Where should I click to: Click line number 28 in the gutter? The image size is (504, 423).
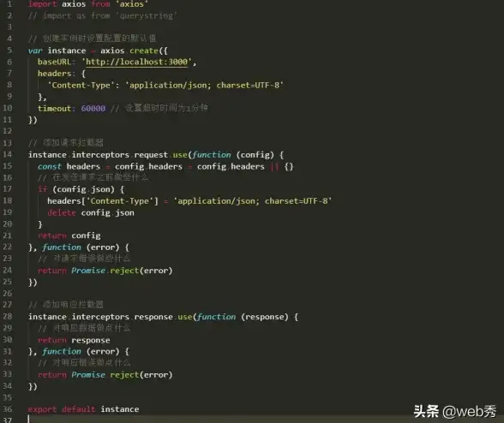(8, 317)
